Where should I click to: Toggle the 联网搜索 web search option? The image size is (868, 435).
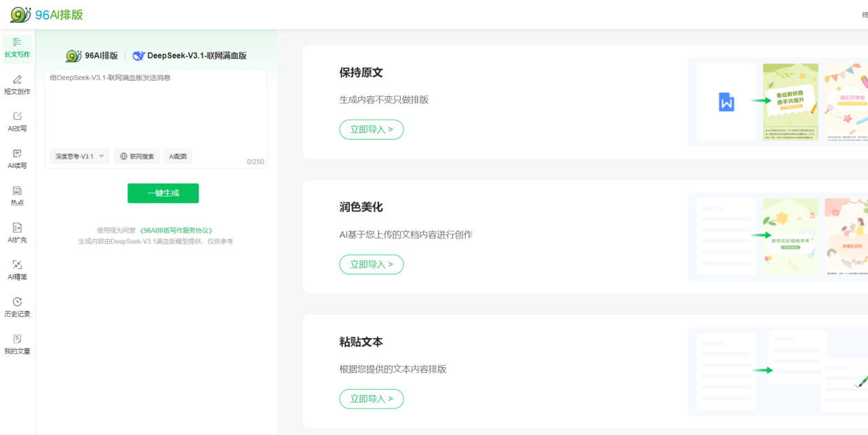[137, 157]
